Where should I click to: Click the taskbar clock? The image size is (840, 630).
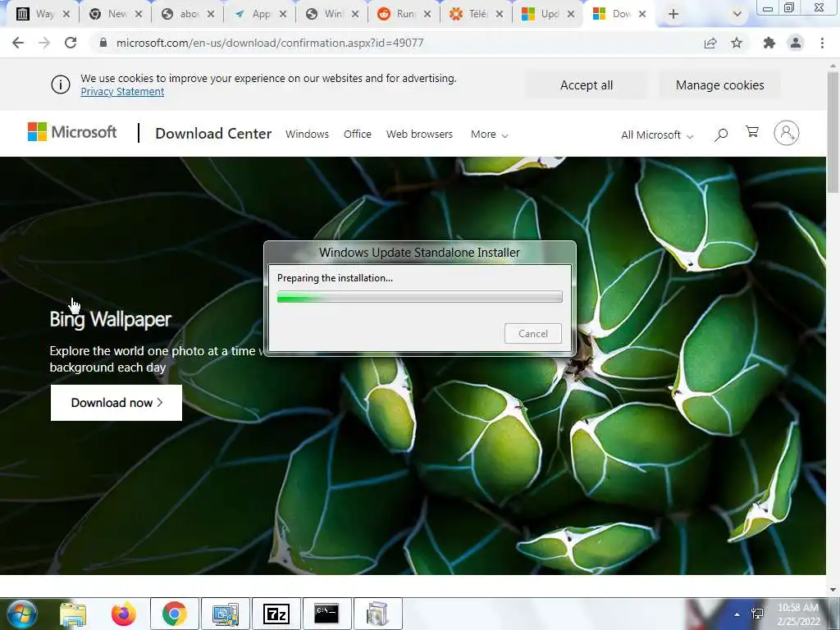[798, 614]
